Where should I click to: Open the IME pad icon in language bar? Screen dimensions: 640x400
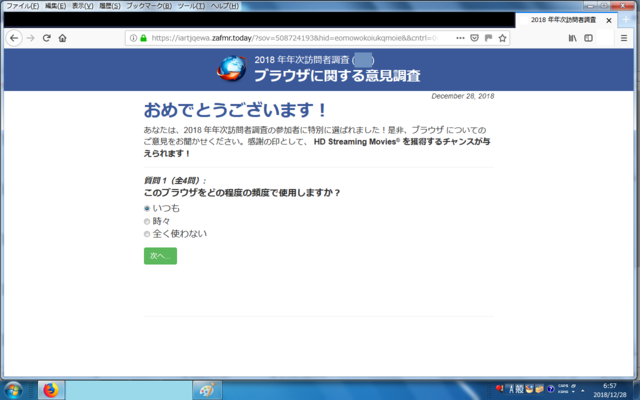530,389
